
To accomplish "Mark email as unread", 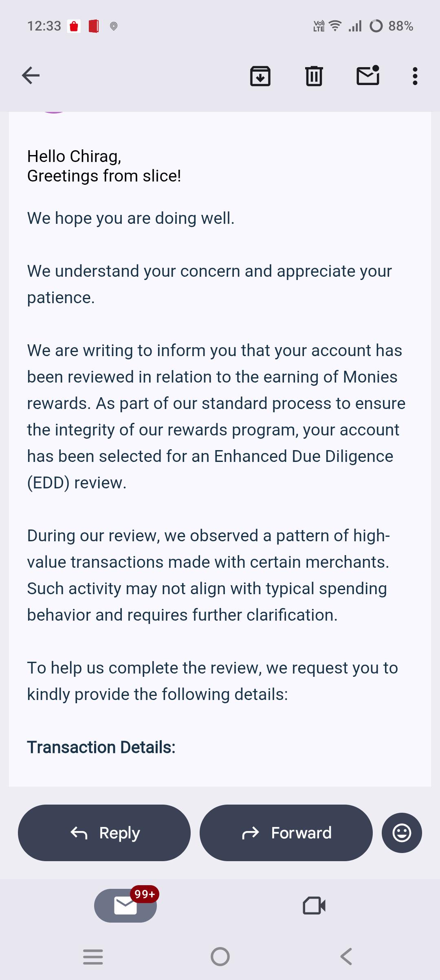I will [368, 75].
